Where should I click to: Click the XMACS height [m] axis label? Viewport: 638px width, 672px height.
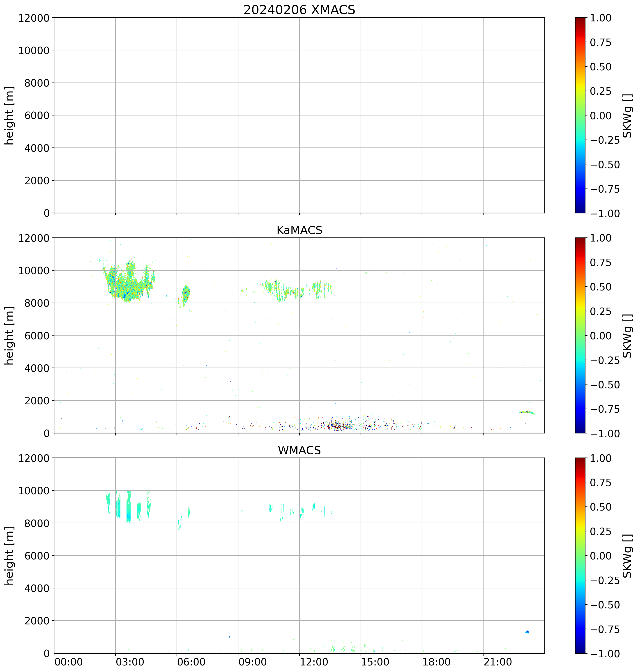pos(9,115)
